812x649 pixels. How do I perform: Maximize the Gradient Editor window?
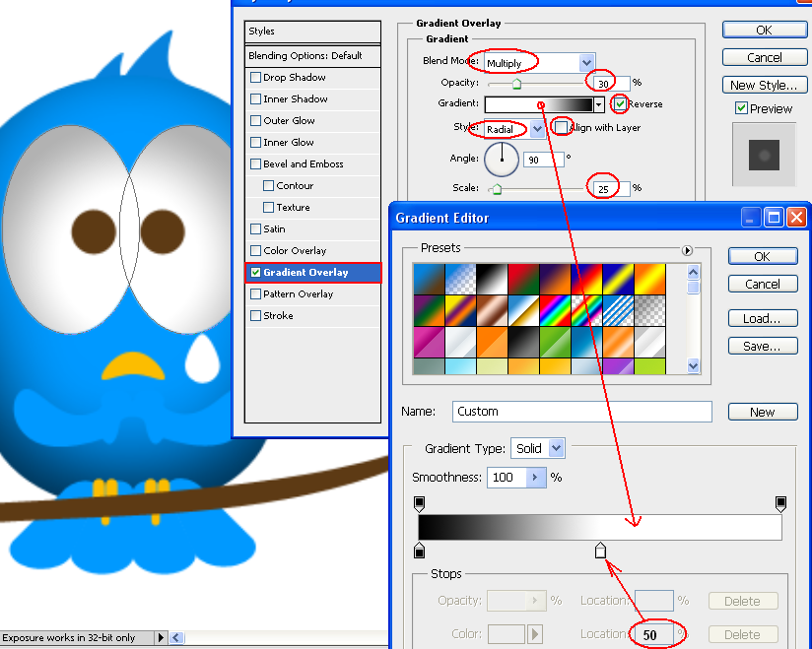click(x=774, y=218)
